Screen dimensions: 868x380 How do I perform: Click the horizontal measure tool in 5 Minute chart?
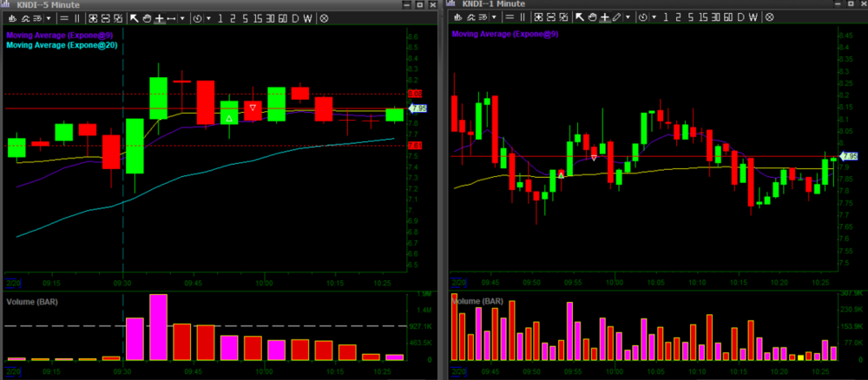(171, 17)
